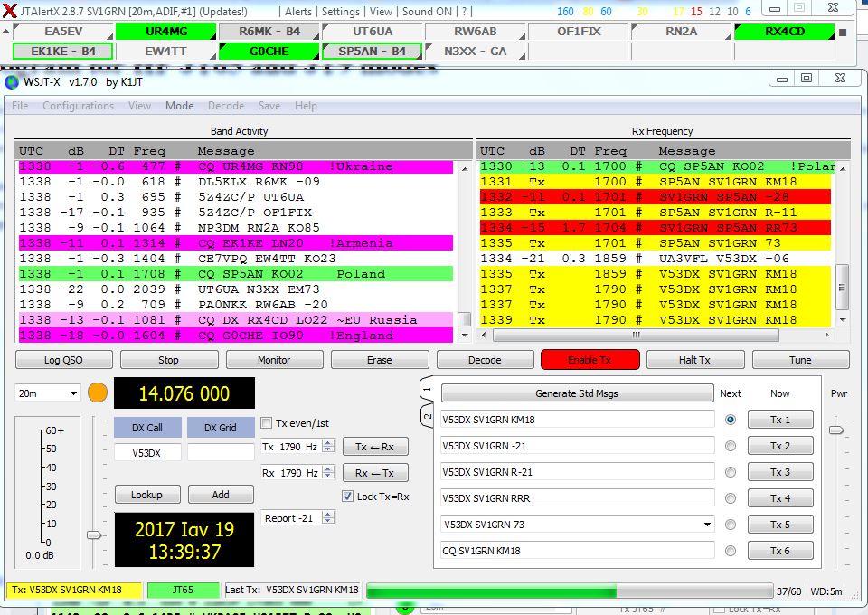Open the Mode menu in WSJT-X

pos(179,105)
